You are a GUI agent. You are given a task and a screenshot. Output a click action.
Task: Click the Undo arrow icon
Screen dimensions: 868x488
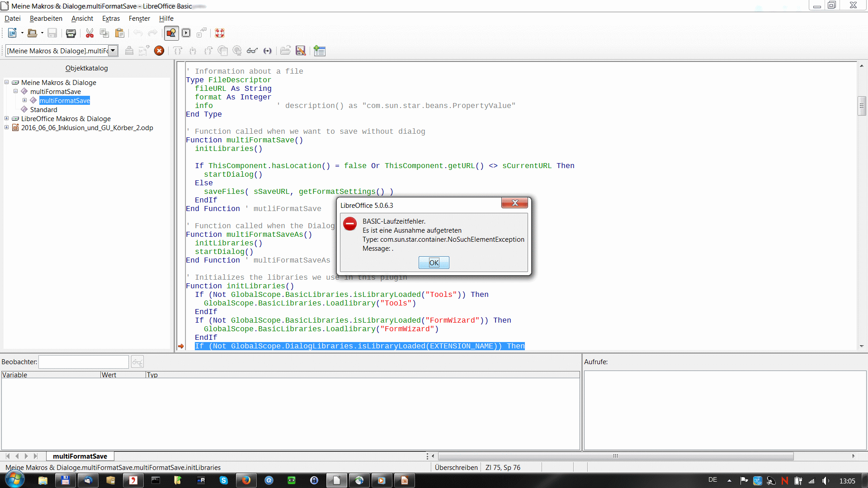[x=138, y=33]
